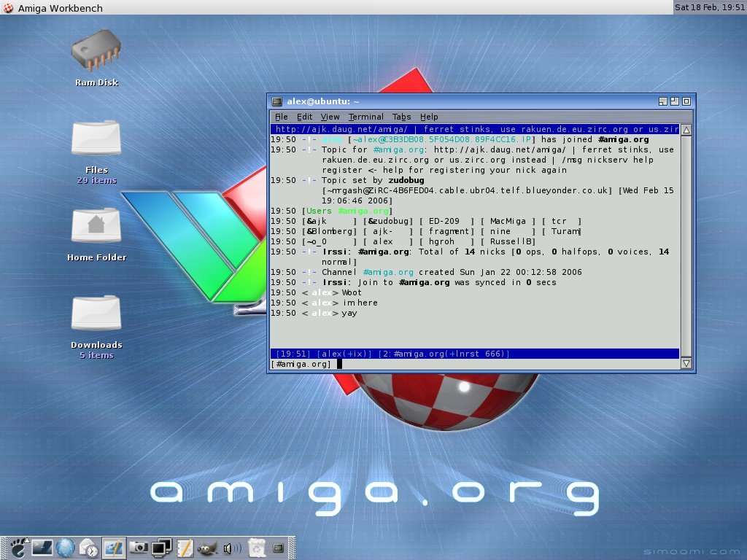The width and height of the screenshot is (747, 560).
Task: Open the Evolution mail and clock icon
Action: (89, 548)
